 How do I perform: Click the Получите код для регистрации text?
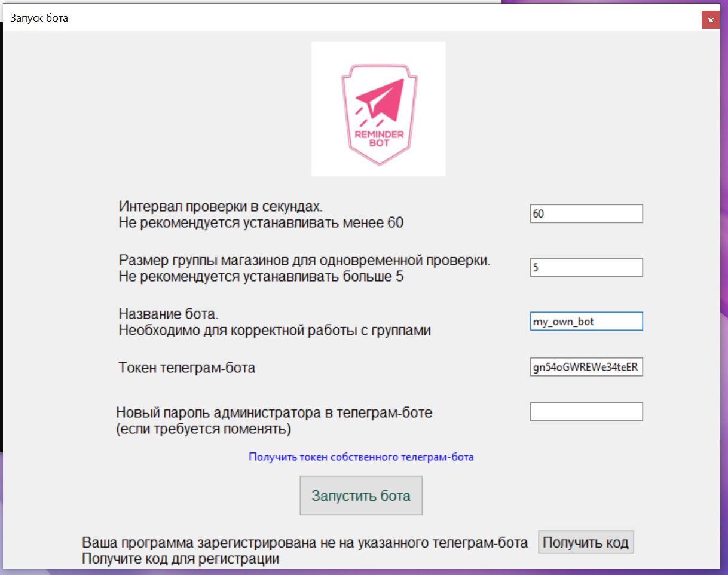pos(181,559)
